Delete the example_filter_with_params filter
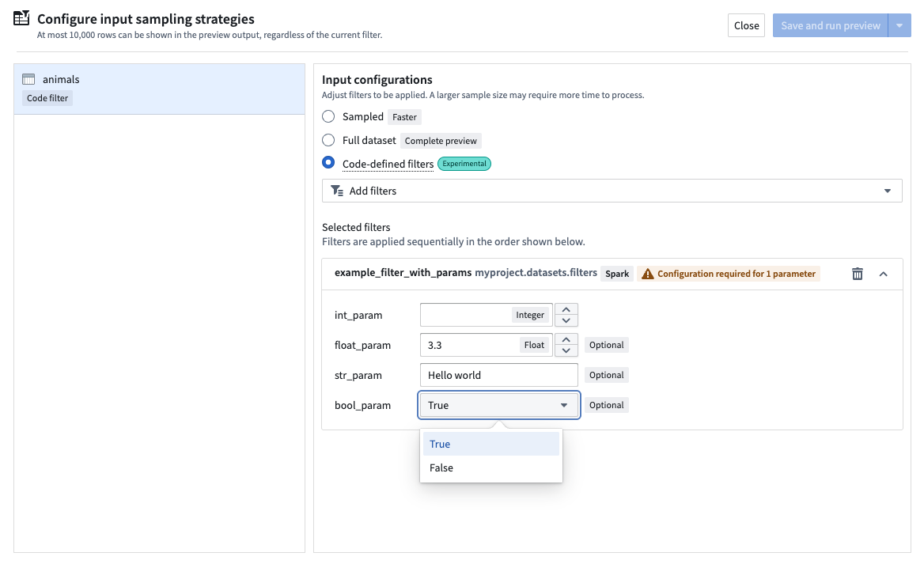The width and height of the screenshot is (924, 564). [857, 273]
